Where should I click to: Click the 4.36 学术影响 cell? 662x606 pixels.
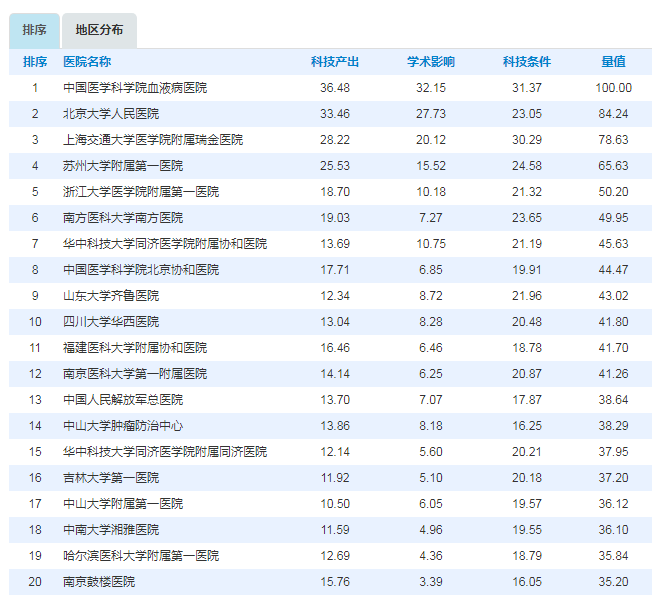tap(431, 556)
